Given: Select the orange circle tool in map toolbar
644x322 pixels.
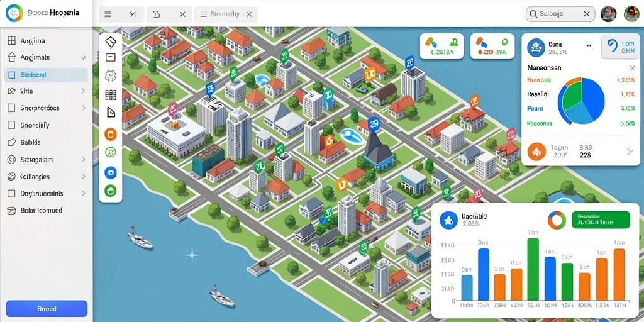Looking at the screenshot, I should pos(111,134).
